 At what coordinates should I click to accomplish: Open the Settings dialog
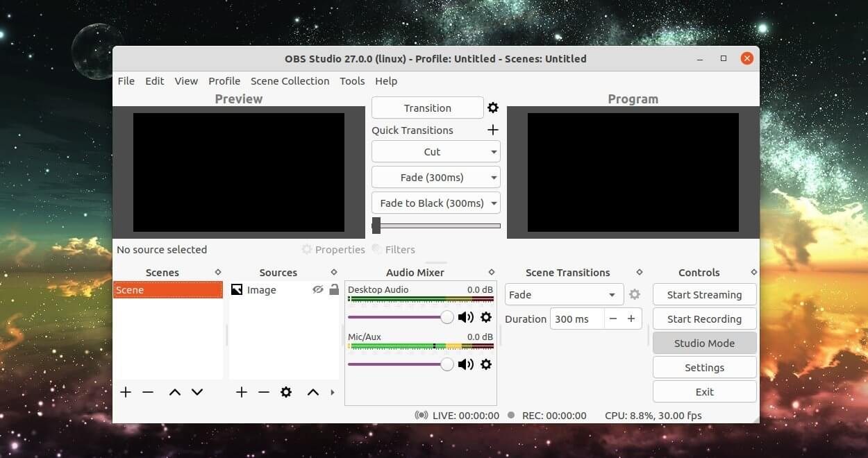coord(704,367)
